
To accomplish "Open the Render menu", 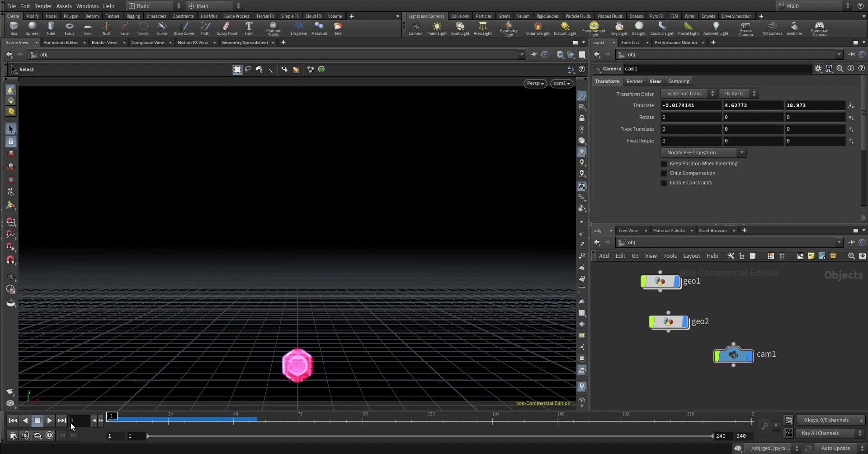I will click(43, 6).
